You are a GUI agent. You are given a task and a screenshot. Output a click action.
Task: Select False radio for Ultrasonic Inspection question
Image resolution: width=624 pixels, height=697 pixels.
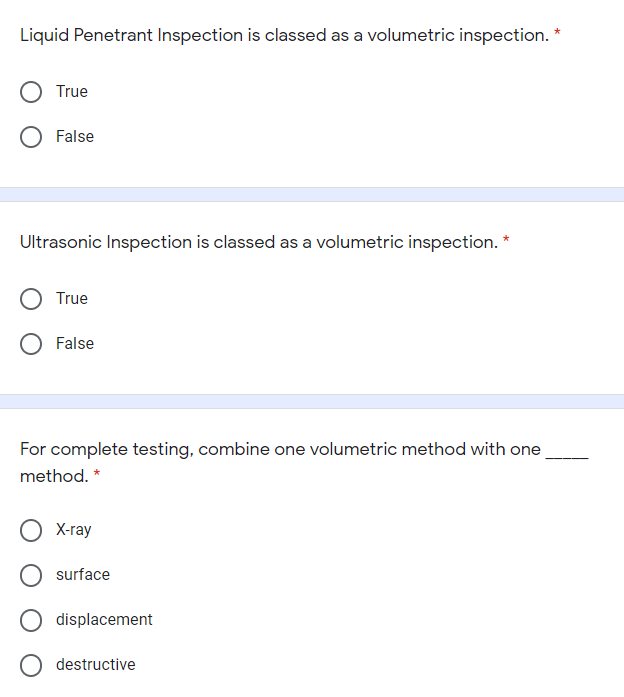31,344
